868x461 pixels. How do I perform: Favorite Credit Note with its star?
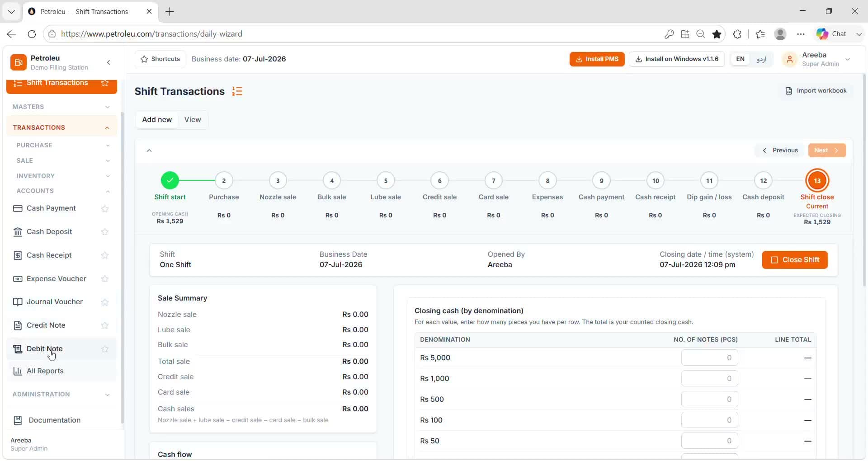click(105, 325)
